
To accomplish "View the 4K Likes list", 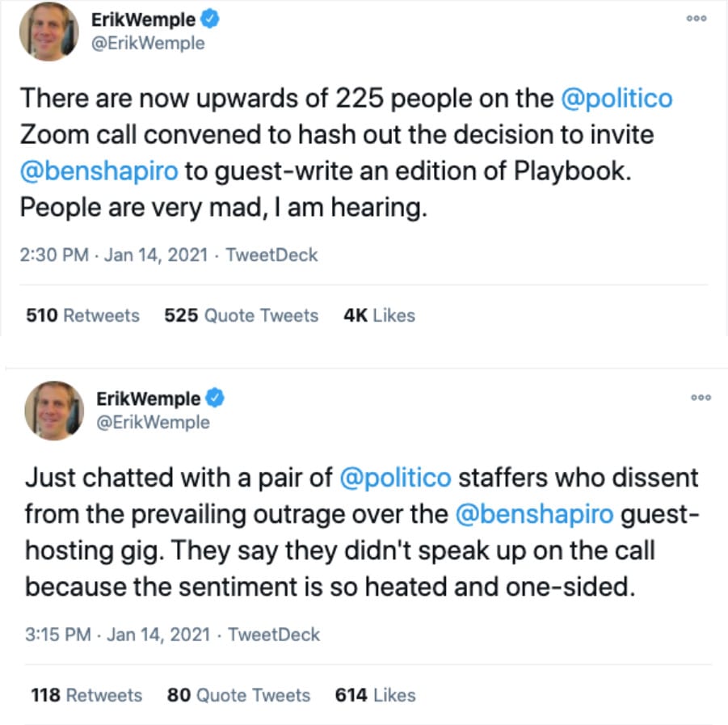I will click(379, 315).
